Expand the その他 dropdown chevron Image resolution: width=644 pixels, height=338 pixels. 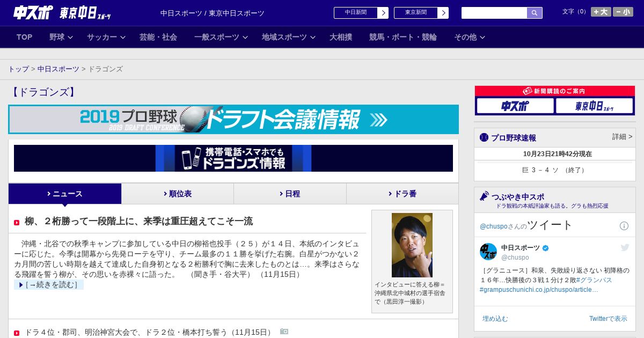(482, 37)
